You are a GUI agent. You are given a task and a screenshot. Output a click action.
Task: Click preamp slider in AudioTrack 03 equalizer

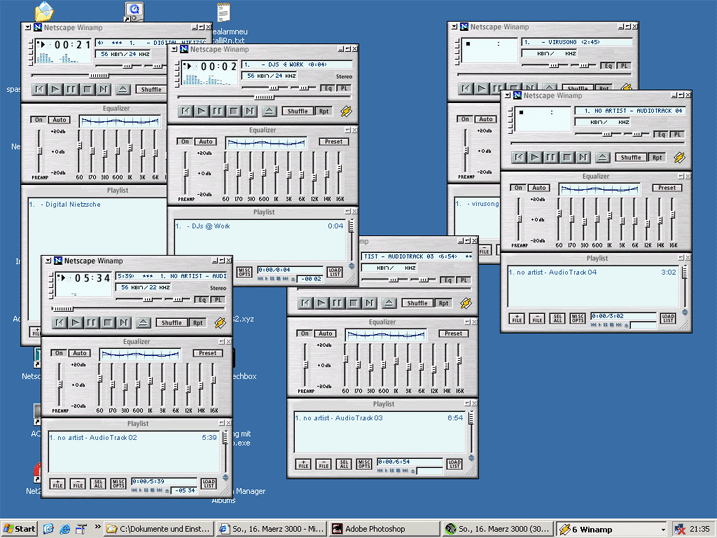coord(305,366)
